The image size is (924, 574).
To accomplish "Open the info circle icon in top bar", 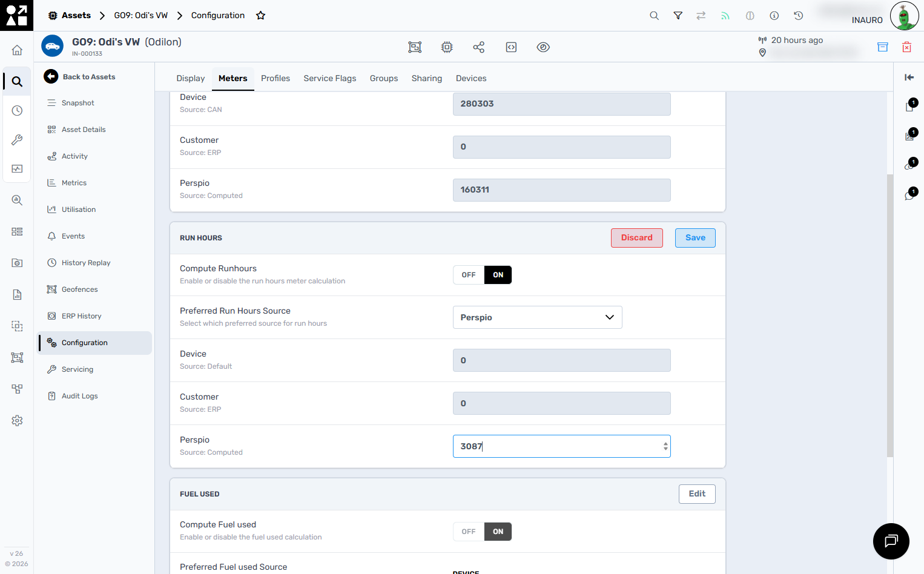I will (774, 16).
